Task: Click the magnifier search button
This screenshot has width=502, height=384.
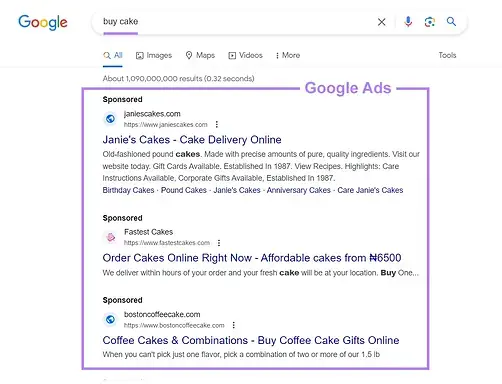Action: (x=451, y=22)
